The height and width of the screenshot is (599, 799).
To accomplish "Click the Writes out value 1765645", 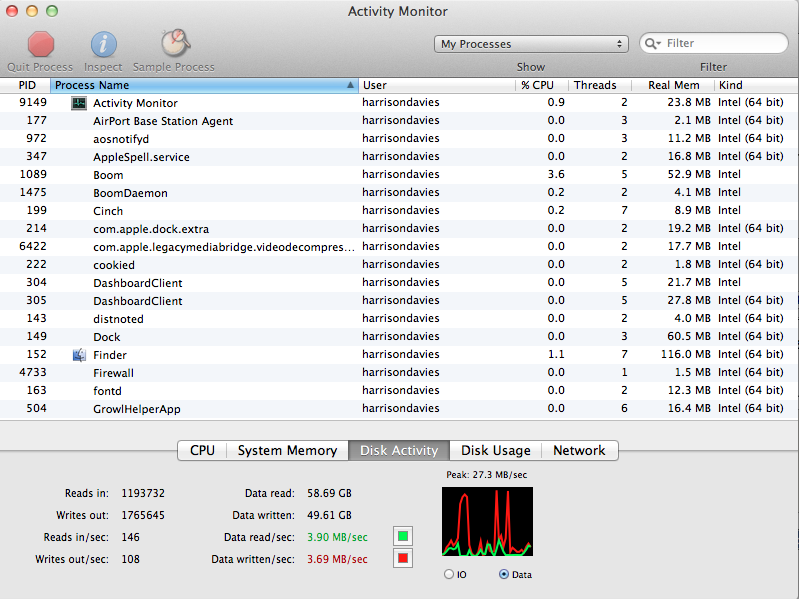I will pos(143,515).
